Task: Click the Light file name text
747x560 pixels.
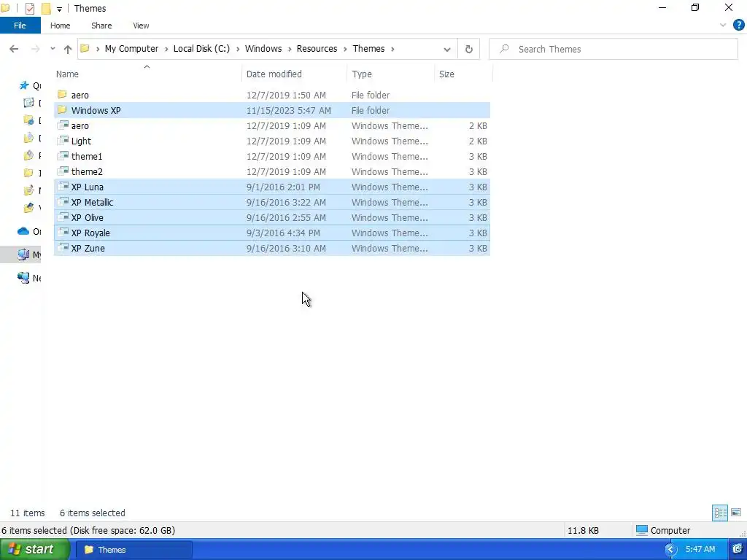Action: [81, 141]
